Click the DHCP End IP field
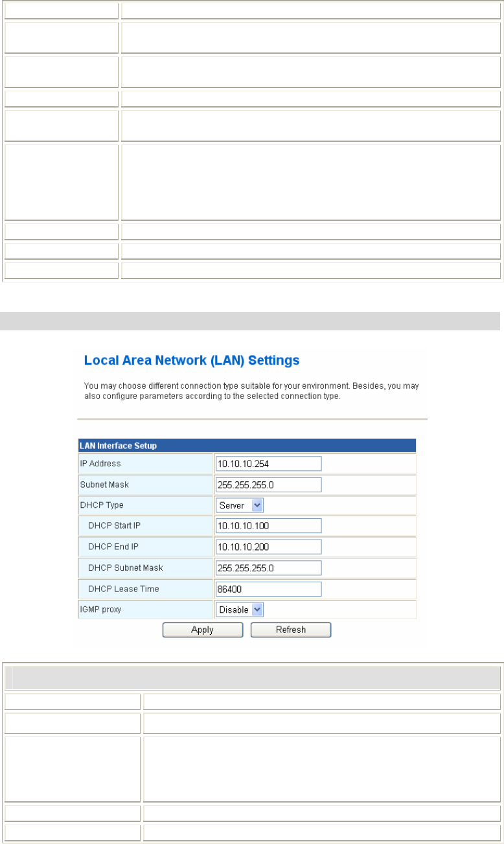504x844 pixels. click(268, 547)
